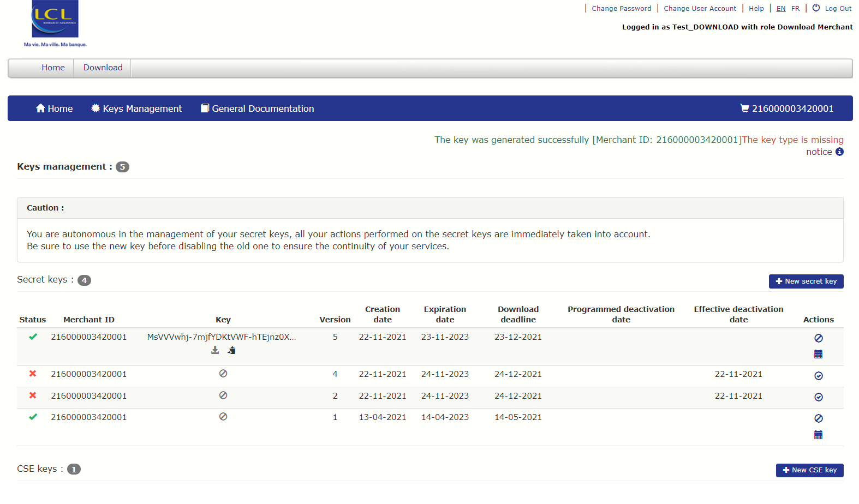Open Change User Account link
This screenshot has width=859, height=504.
point(700,9)
